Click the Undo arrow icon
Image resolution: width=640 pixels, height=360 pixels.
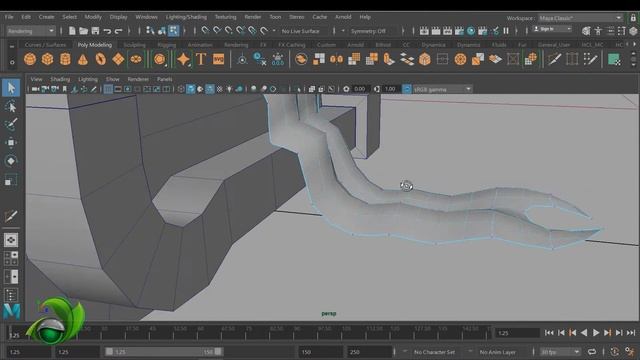pyautogui.click(x=107, y=31)
